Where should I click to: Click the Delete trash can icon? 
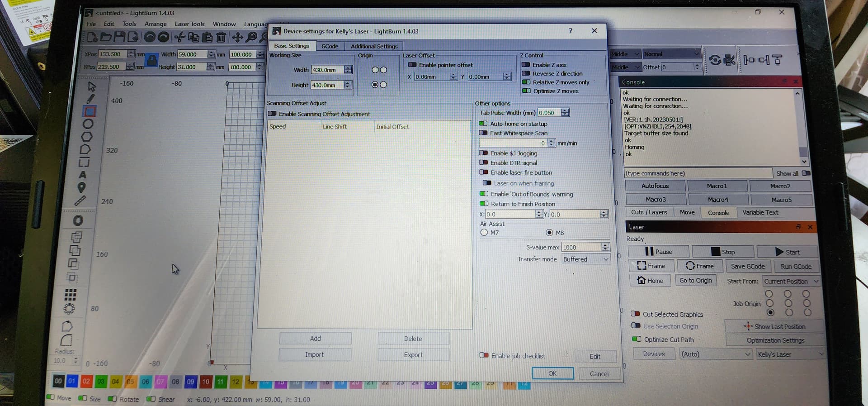click(221, 37)
